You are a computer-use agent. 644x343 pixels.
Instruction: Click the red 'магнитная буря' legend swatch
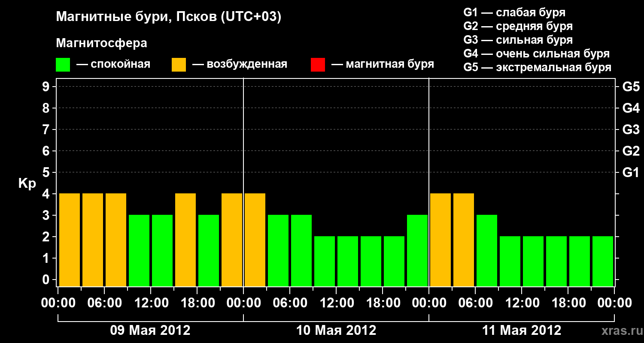tap(318, 65)
